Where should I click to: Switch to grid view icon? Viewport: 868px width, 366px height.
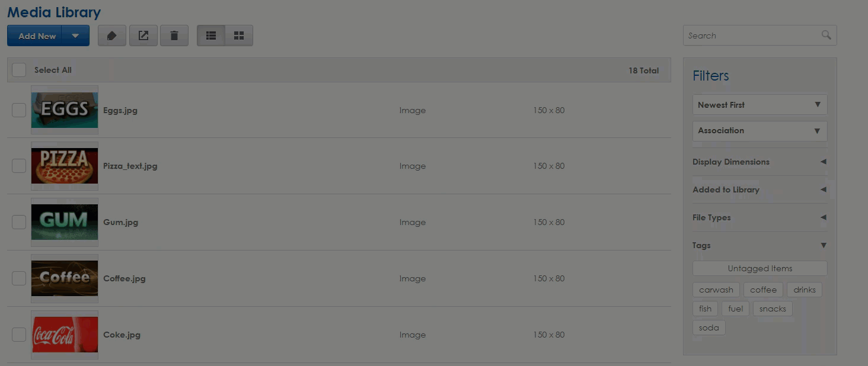point(239,36)
